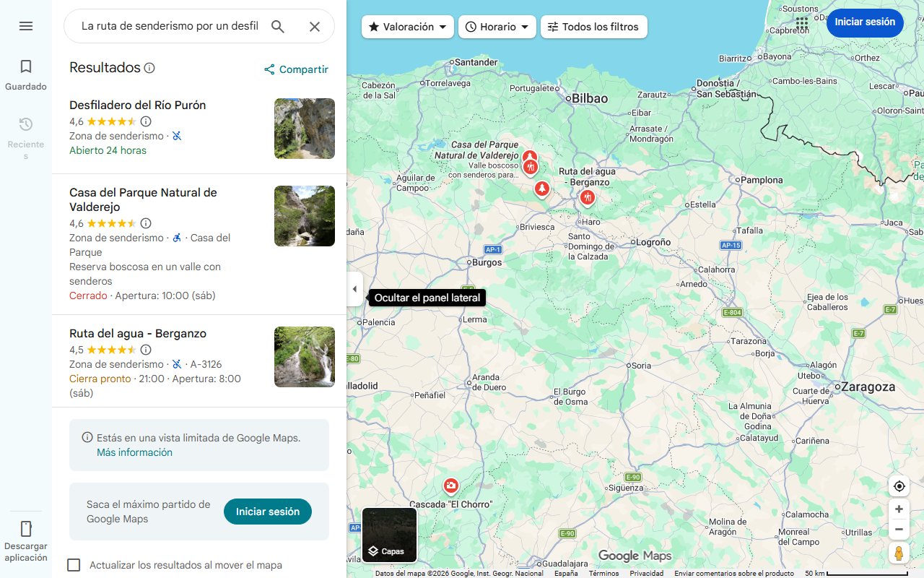
Task: Sign in using the Iniciar sesión button
Action: [x=865, y=22]
